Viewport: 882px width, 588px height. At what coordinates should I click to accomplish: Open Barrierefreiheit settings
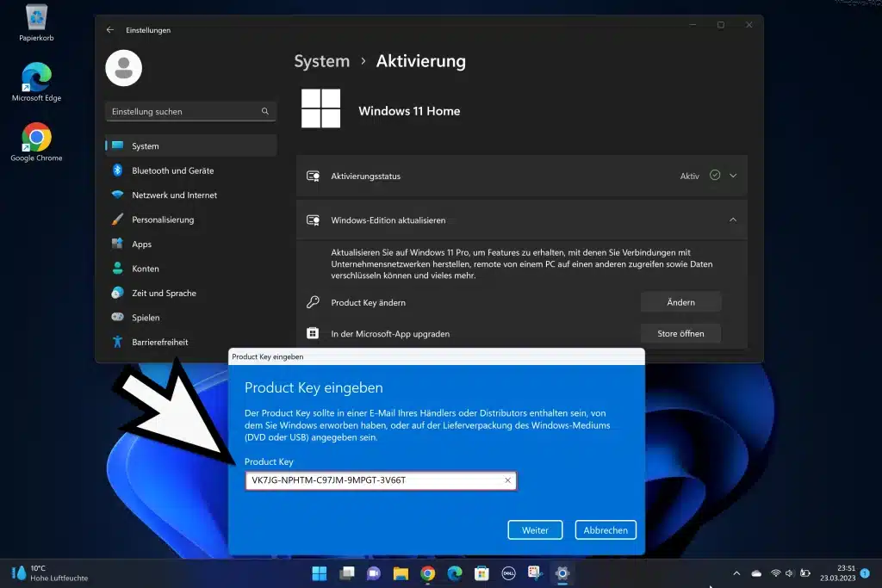[x=190, y=342]
